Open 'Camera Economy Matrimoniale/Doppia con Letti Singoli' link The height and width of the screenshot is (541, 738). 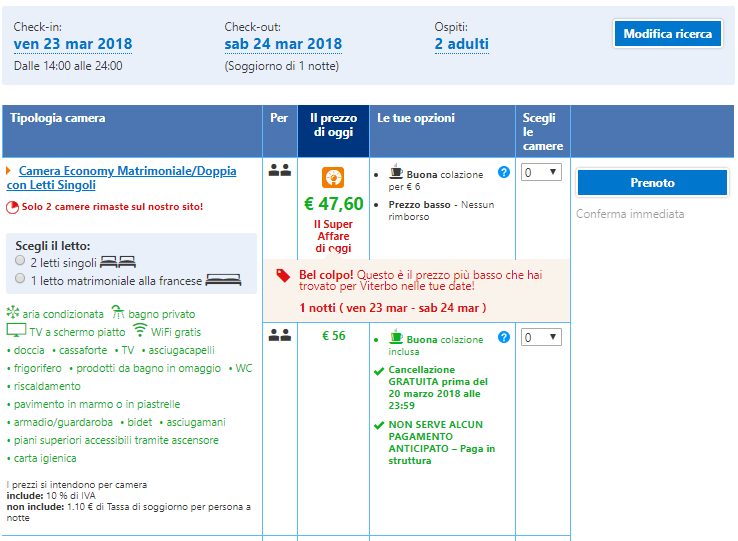121,178
